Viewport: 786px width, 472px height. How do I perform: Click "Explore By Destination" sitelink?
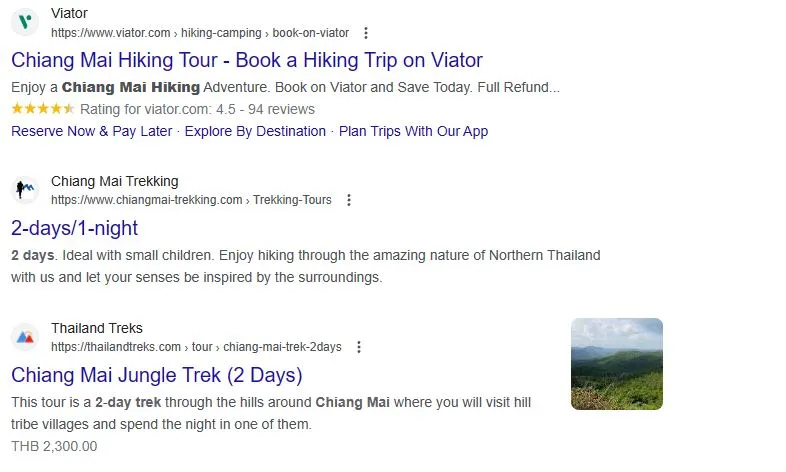click(255, 131)
